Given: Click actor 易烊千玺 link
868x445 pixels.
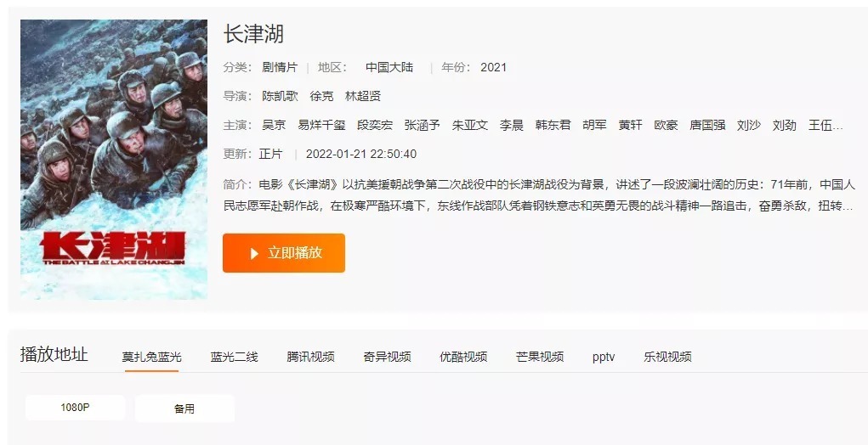Looking at the screenshot, I should (321, 125).
